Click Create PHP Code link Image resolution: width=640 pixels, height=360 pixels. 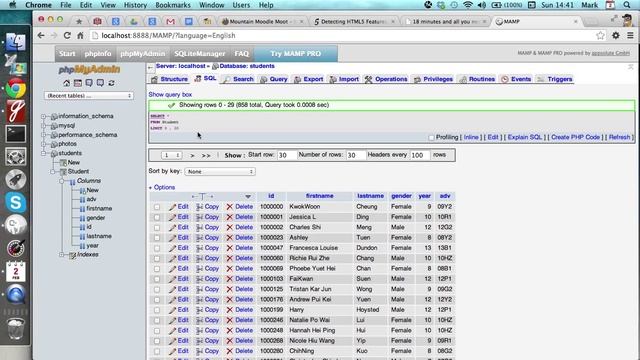576,137
